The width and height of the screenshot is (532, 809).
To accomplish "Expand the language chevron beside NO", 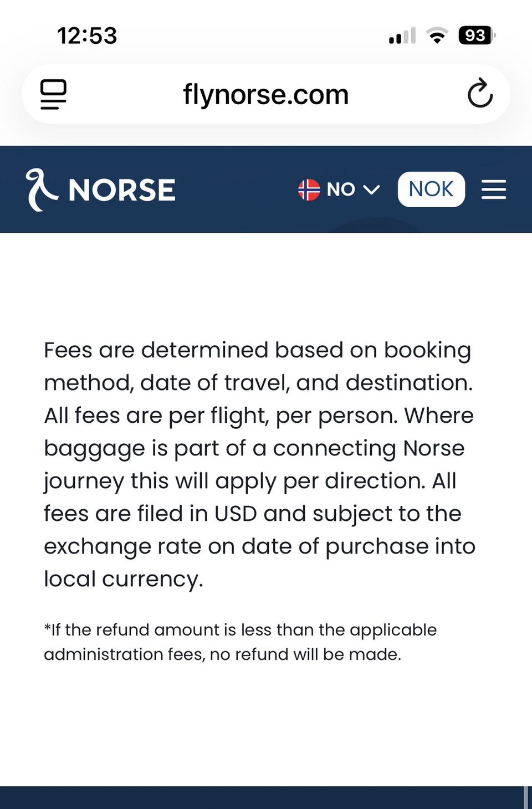I will 371,190.
